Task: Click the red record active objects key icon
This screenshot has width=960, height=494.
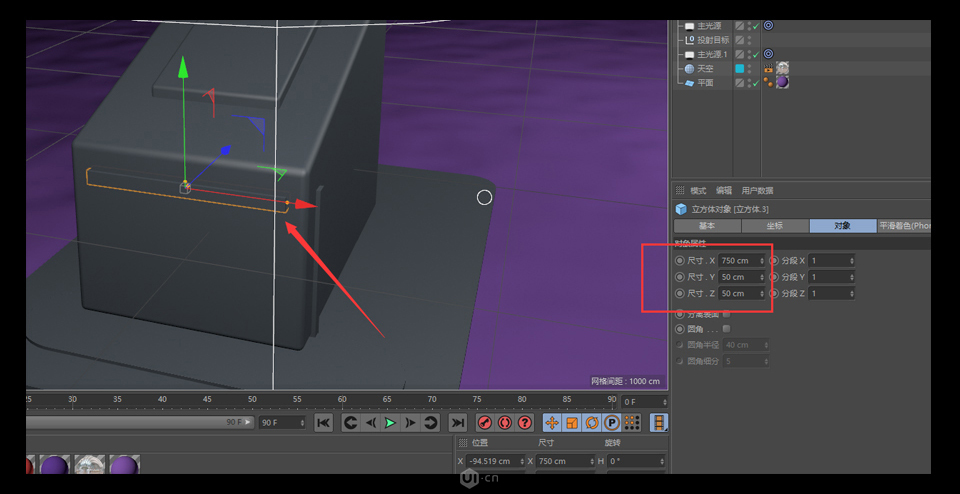Action: click(x=485, y=422)
